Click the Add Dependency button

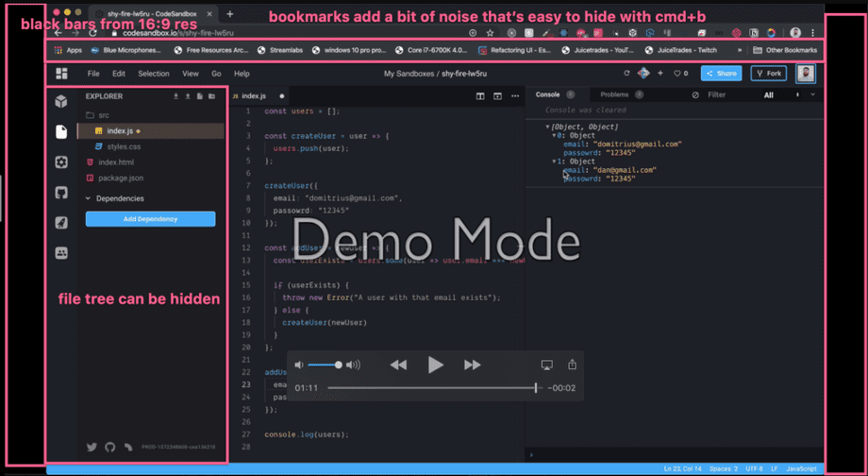(x=151, y=219)
